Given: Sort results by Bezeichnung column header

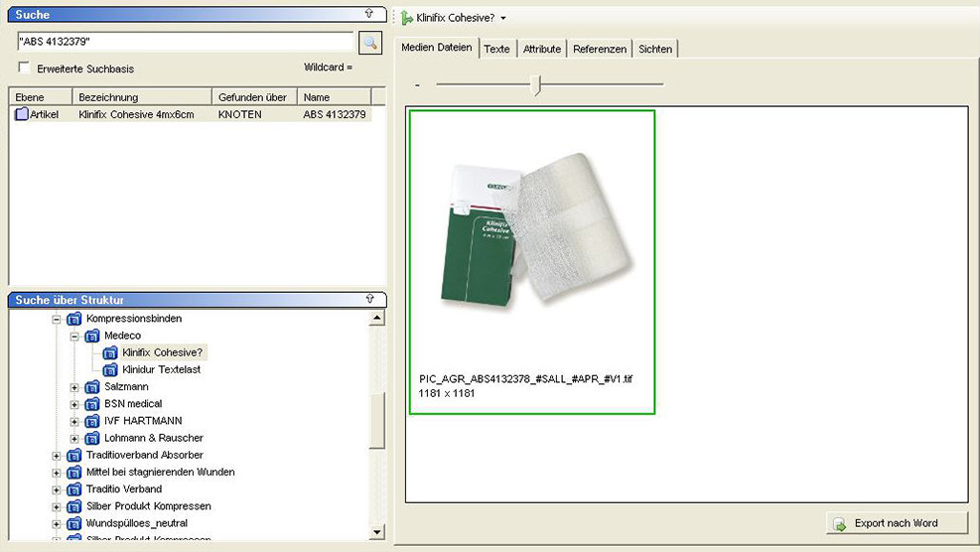Looking at the screenshot, I should (142, 97).
